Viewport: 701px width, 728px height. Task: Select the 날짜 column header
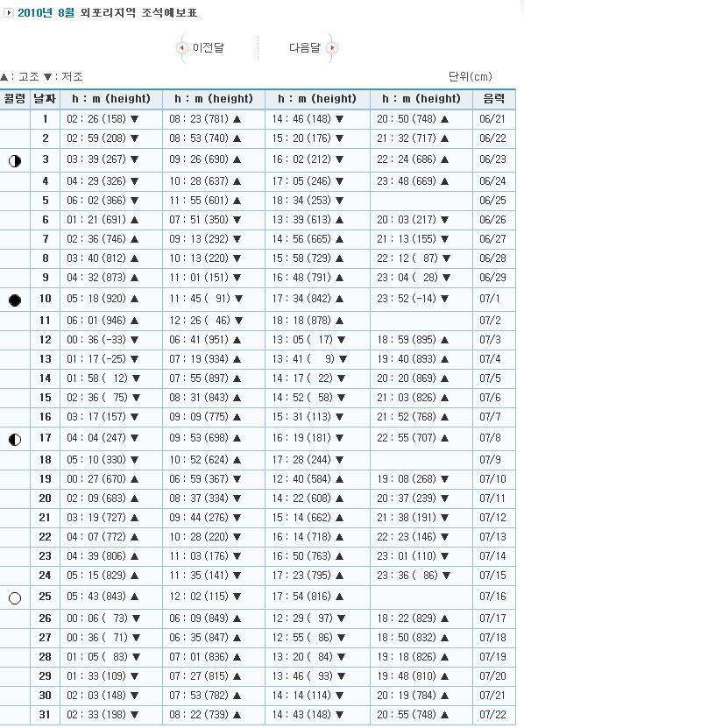pos(45,99)
